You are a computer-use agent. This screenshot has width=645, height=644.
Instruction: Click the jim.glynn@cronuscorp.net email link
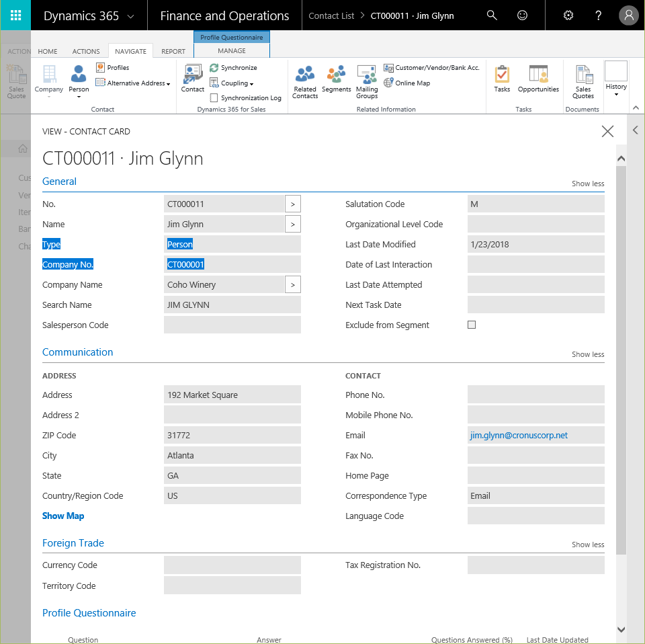coord(519,436)
